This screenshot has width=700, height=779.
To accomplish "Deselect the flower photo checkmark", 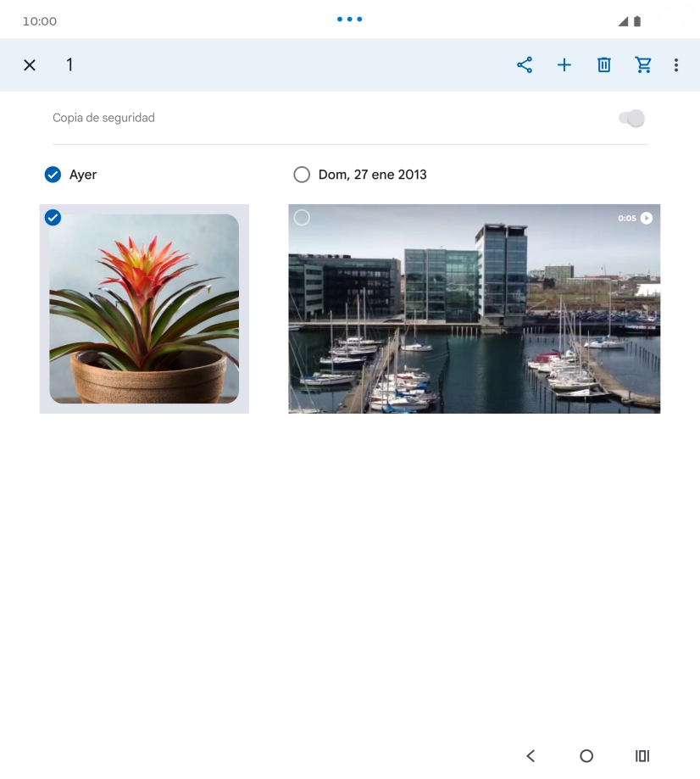I will [53, 218].
